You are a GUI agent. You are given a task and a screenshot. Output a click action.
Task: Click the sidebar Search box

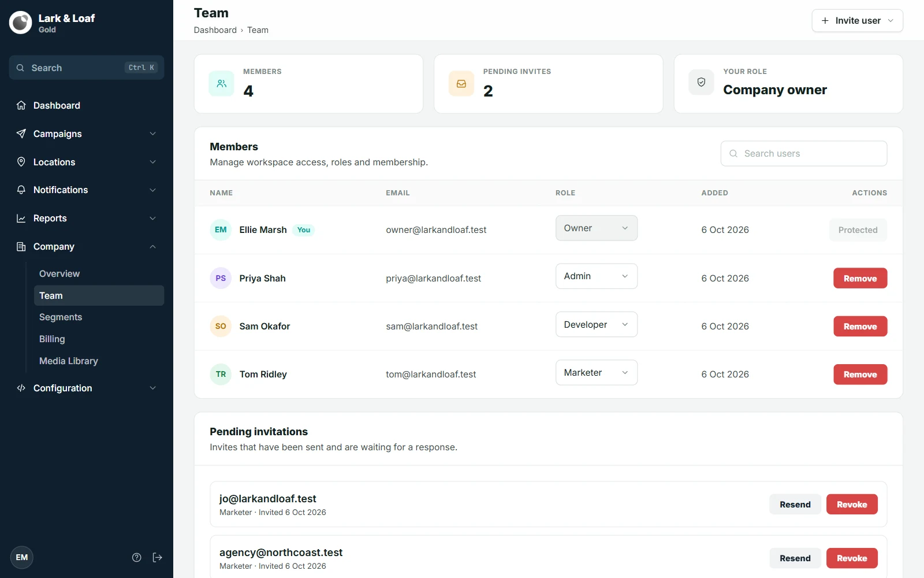[x=87, y=68]
